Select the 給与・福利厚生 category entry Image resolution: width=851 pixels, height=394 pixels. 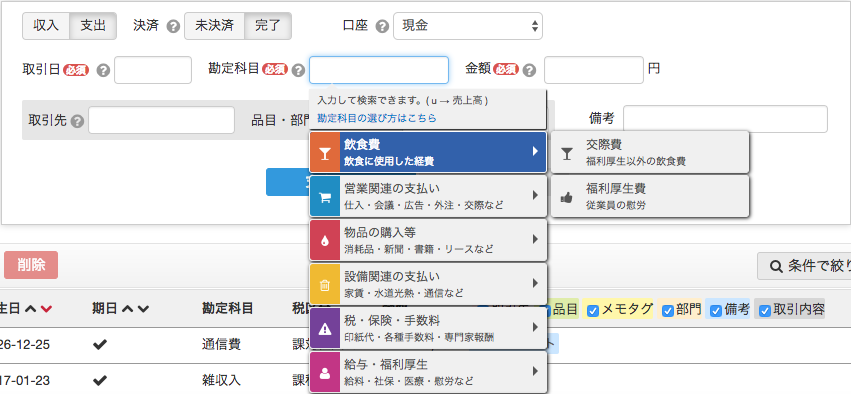click(x=428, y=372)
